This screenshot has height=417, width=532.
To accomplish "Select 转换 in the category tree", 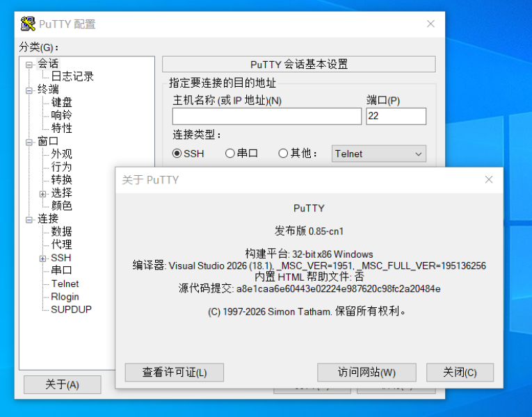I will pyautogui.click(x=61, y=180).
